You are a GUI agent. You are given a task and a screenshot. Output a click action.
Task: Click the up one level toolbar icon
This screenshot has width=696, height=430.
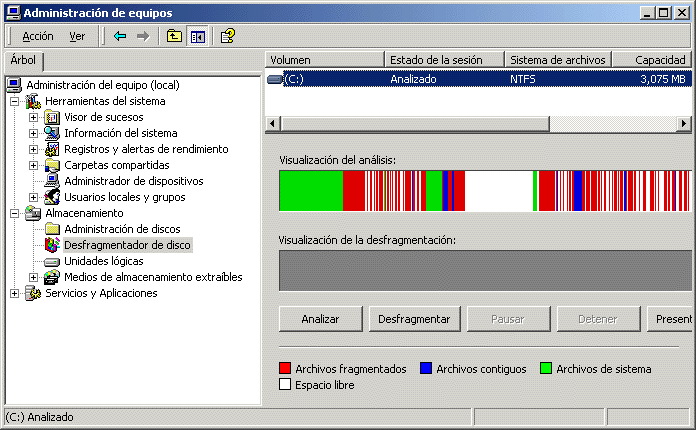pyautogui.click(x=174, y=36)
